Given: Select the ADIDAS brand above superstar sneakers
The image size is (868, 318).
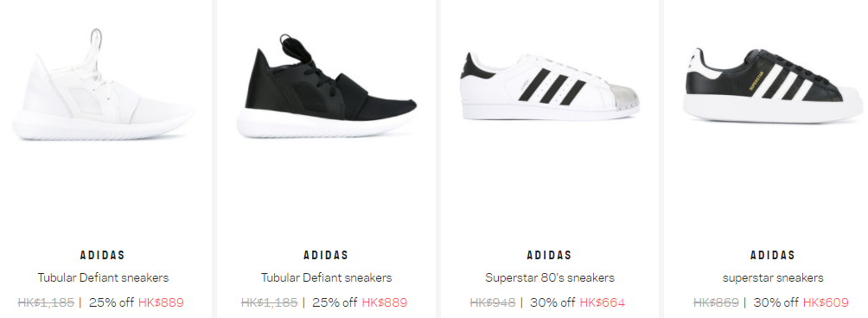Looking at the screenshot, I should (x=773, y=256).
